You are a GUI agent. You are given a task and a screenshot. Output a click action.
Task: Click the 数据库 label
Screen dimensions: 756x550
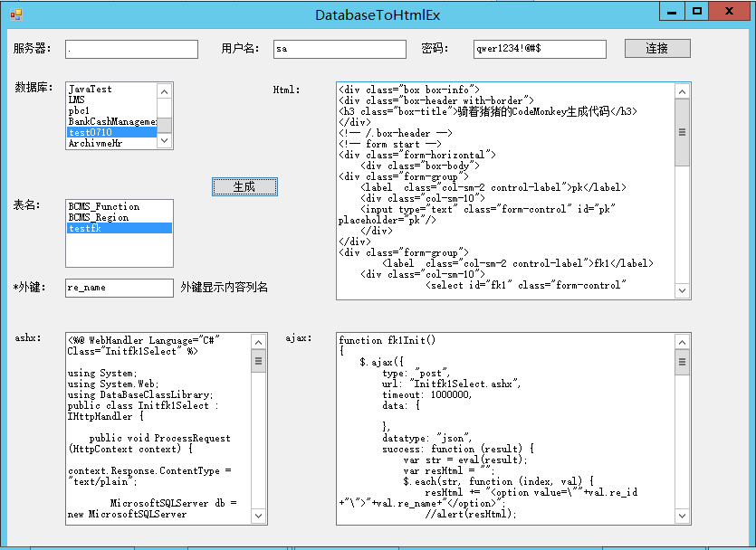(33, 87)
